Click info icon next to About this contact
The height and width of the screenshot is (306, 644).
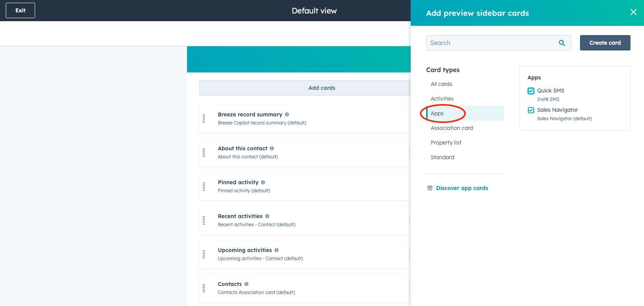click(x=272, y=148)
